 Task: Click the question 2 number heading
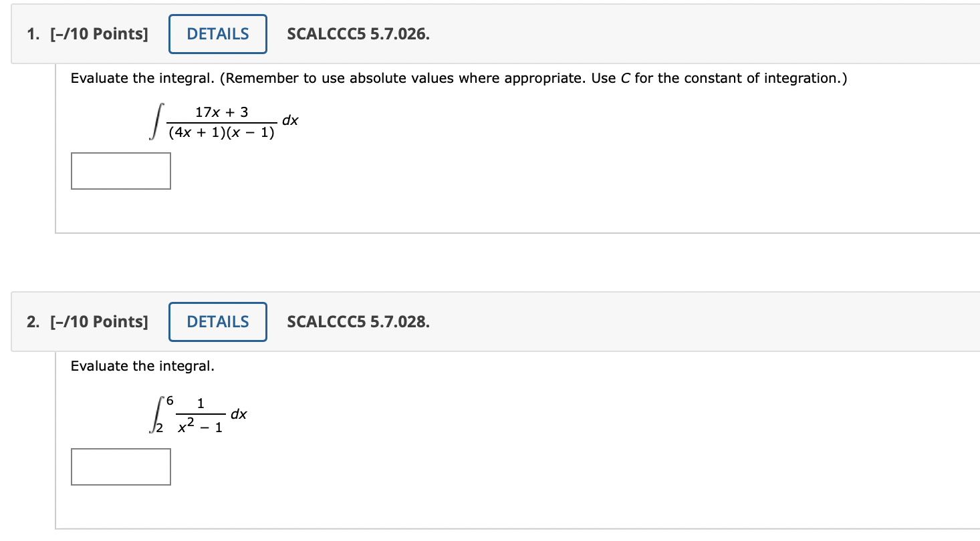coord(30,322)
